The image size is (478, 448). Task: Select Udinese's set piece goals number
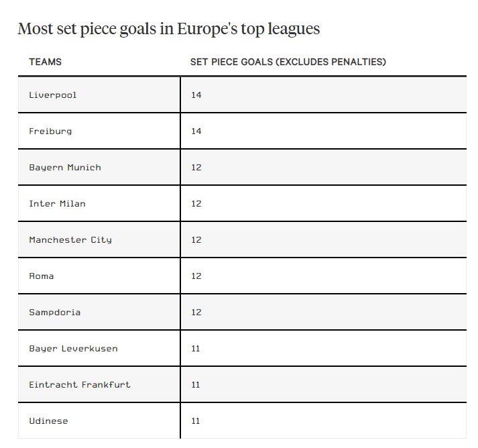coord(196,421)
